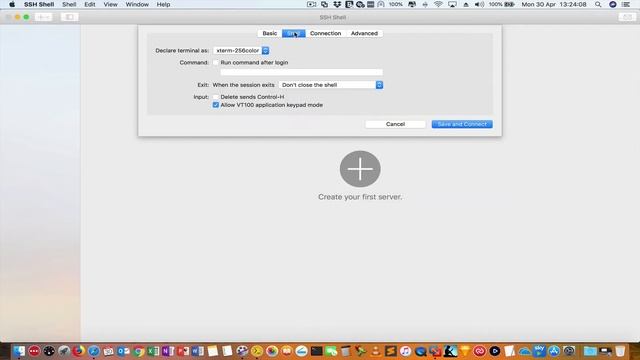Open Kindle from the Dock

[450, 351]
